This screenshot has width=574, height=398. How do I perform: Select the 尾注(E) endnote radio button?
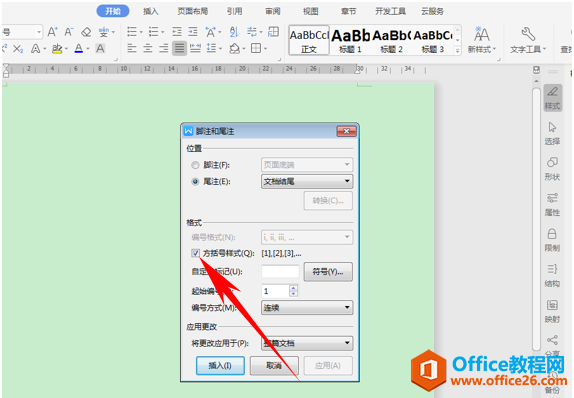click(195, 182)
